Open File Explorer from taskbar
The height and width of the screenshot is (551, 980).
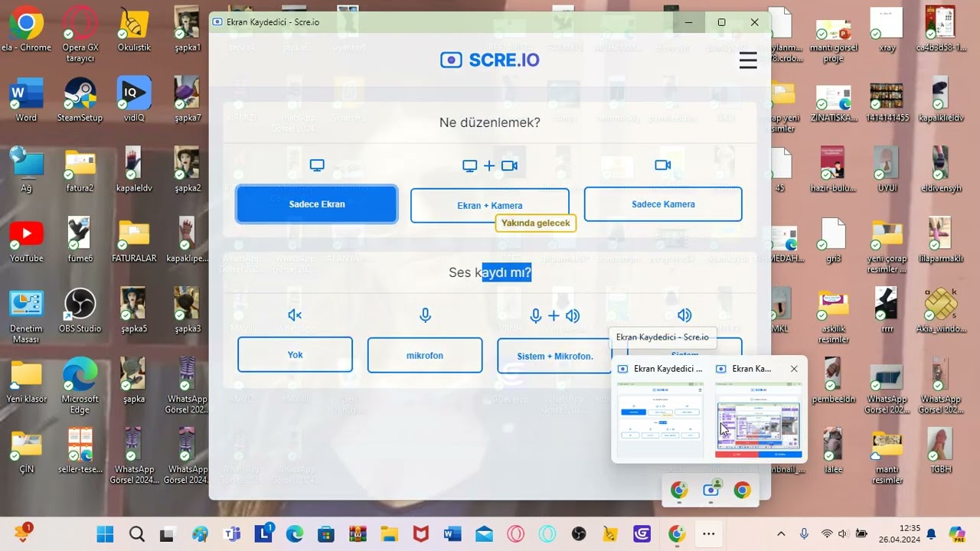coord(389,534)
